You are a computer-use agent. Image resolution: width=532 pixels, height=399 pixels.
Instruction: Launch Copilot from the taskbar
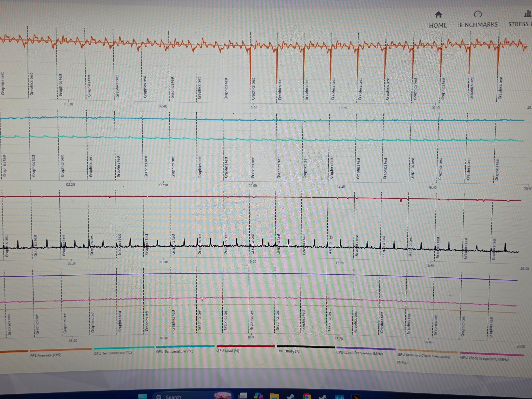(x=258, y=396)
